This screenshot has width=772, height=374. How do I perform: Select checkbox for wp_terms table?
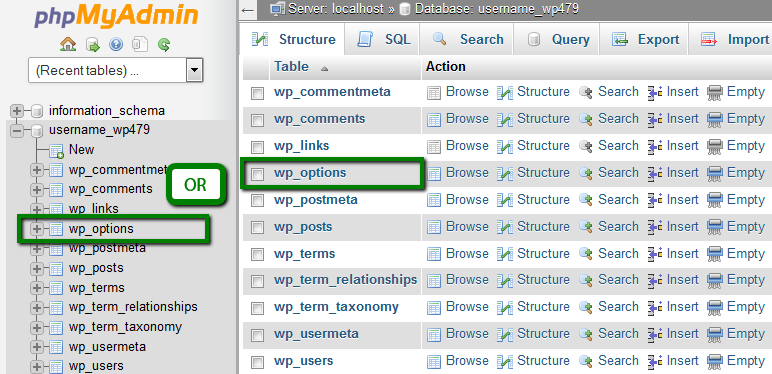[x=257, y=255]
